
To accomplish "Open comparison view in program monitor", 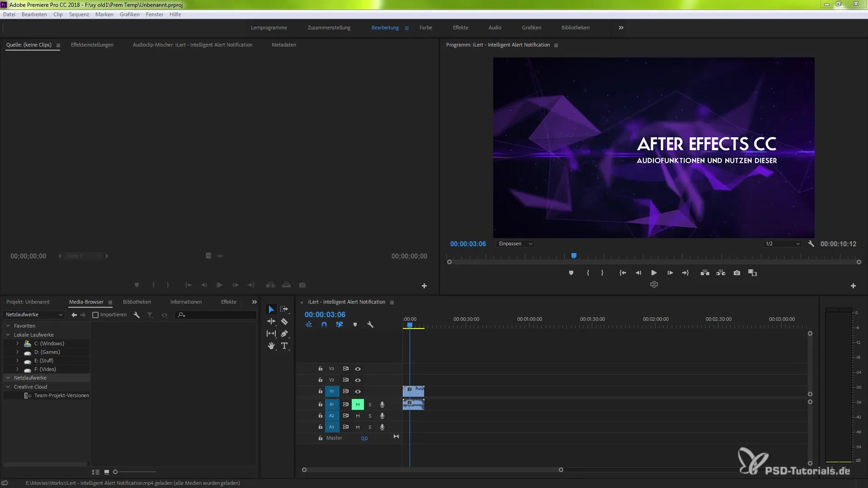I will click(x=752, y=273).
